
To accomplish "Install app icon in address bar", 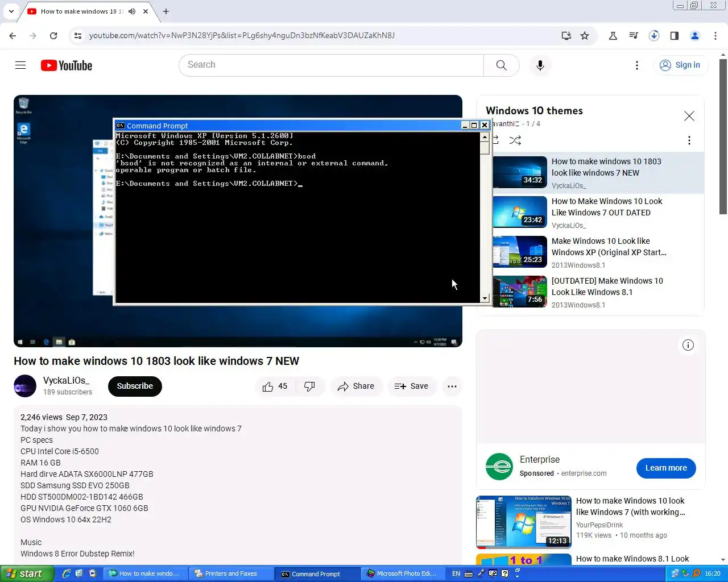I will [x=566, y=35].
